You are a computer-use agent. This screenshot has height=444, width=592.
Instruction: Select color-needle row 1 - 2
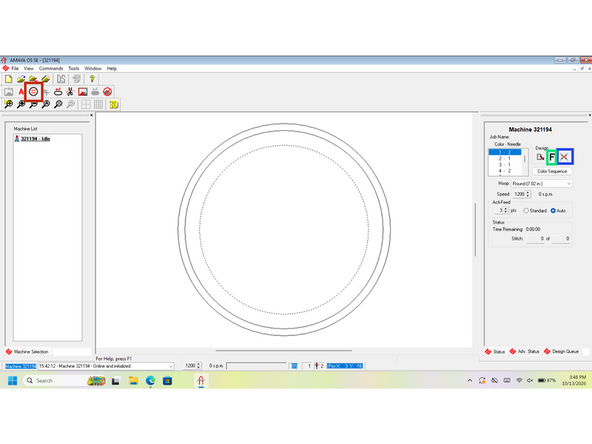(x=505, y=152)
